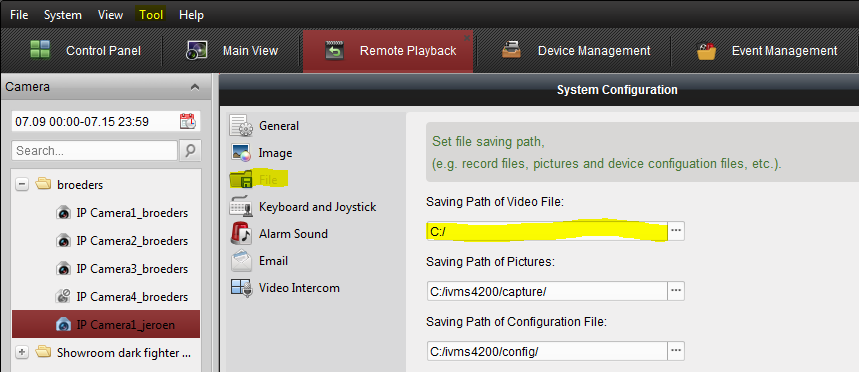Click the Event Management toolbox icon
The image size is (859, 372).
pyautogui.click(x=706, y=50)
